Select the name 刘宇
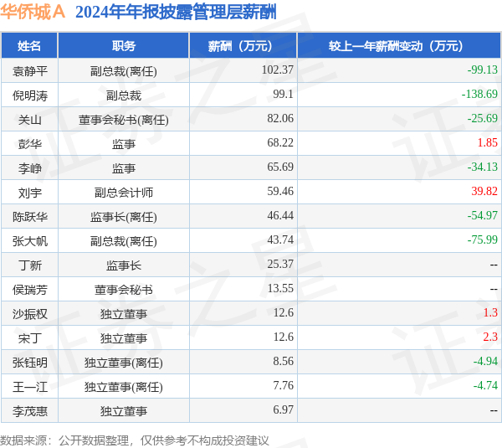Screen dimensions: 502x448 tap(30, 193)
